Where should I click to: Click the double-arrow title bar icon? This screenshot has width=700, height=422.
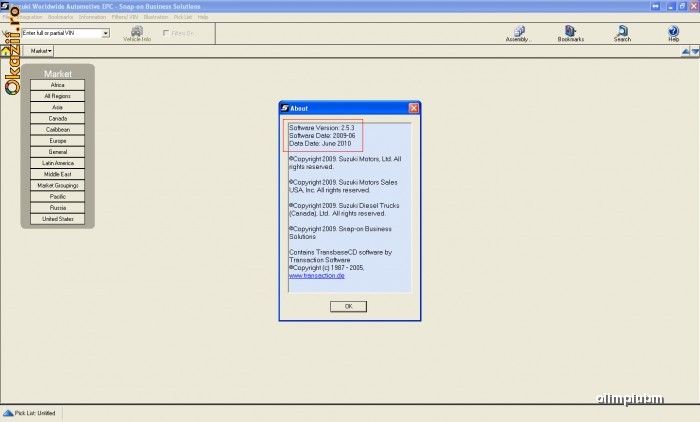[x=655, y=6]
